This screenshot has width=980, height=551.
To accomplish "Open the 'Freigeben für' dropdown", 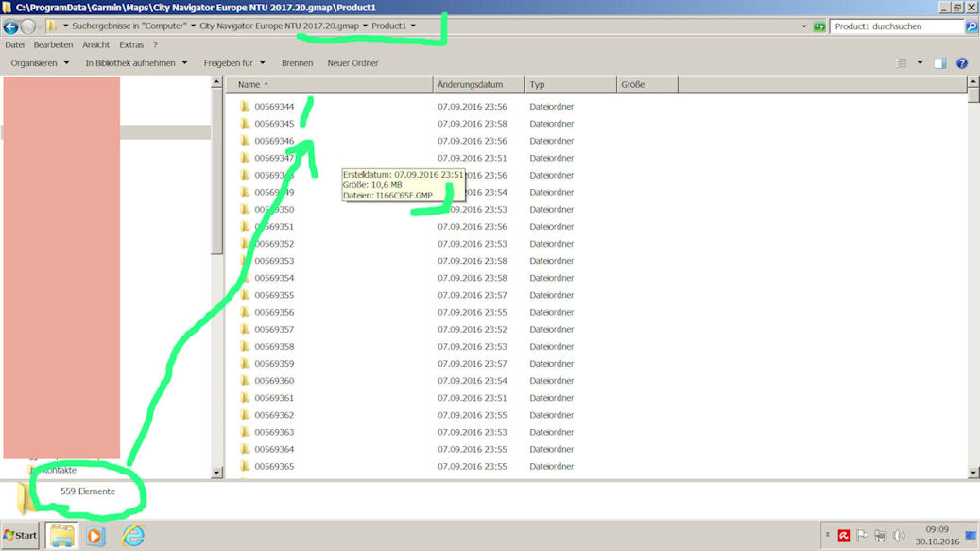I will click(x=234, y=63).
